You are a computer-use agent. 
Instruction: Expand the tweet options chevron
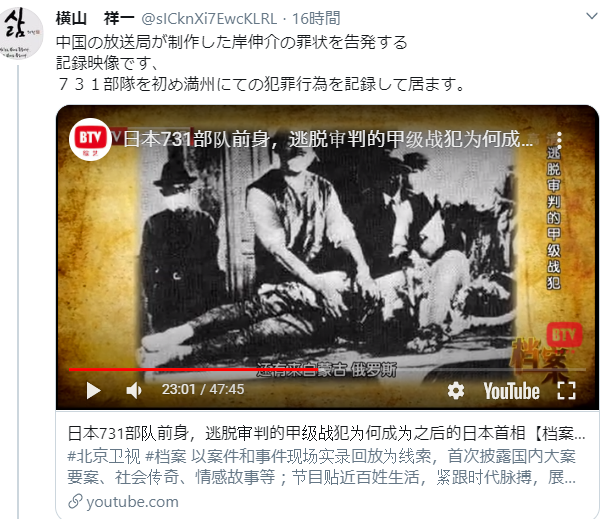tap(592, 16)
